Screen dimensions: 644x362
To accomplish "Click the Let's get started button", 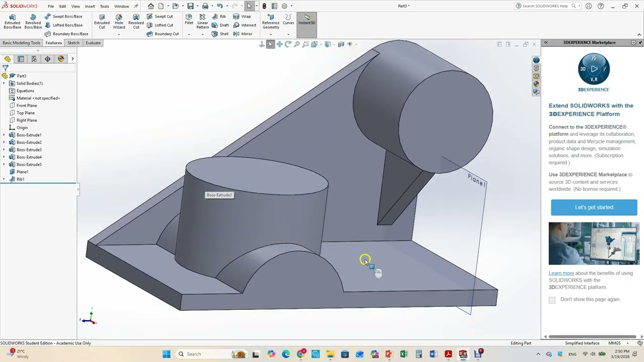I will (x=594, y=207).
